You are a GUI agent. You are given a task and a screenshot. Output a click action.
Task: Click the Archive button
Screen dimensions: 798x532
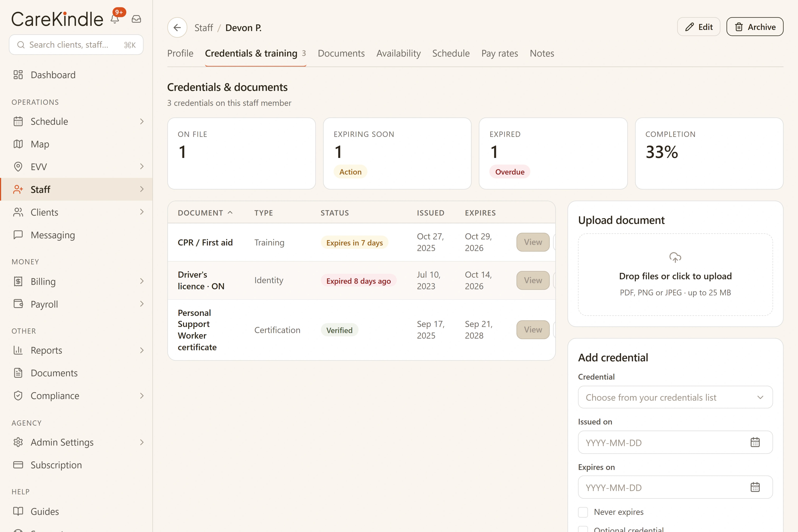755,27
